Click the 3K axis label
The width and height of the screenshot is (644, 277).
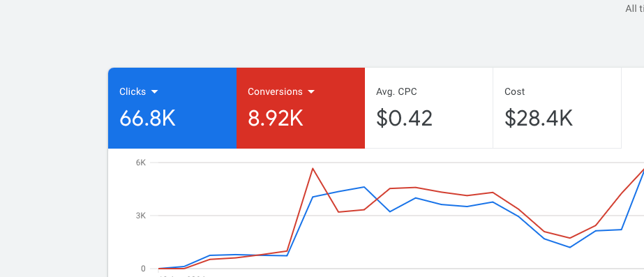point(141,216)
